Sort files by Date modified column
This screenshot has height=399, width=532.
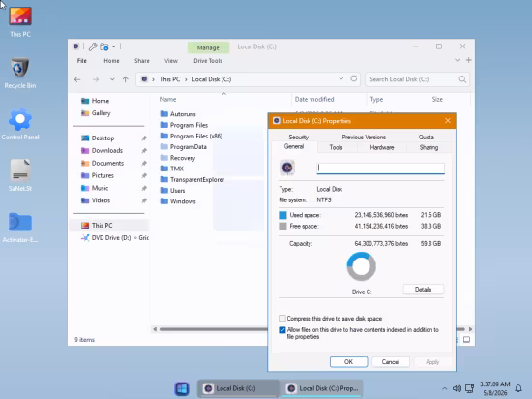click(314, 99)
